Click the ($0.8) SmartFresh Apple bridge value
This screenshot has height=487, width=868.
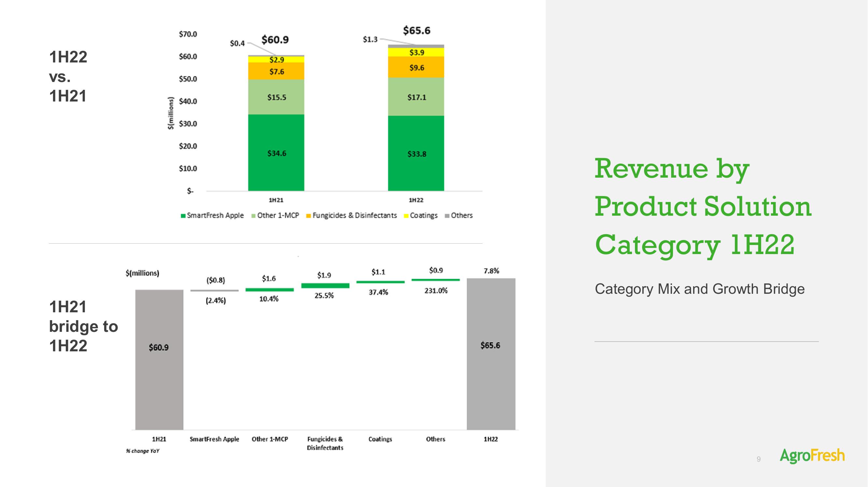pos(216,280)
